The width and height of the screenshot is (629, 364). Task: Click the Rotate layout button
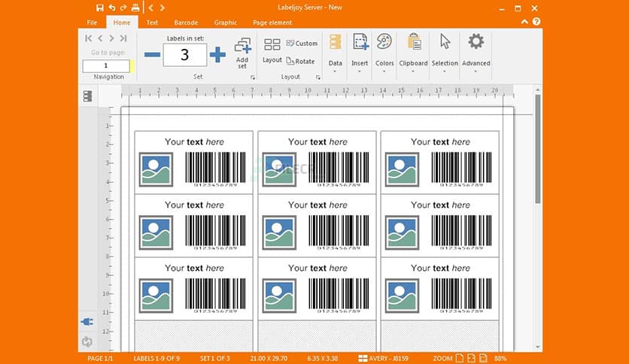(301, 61)
